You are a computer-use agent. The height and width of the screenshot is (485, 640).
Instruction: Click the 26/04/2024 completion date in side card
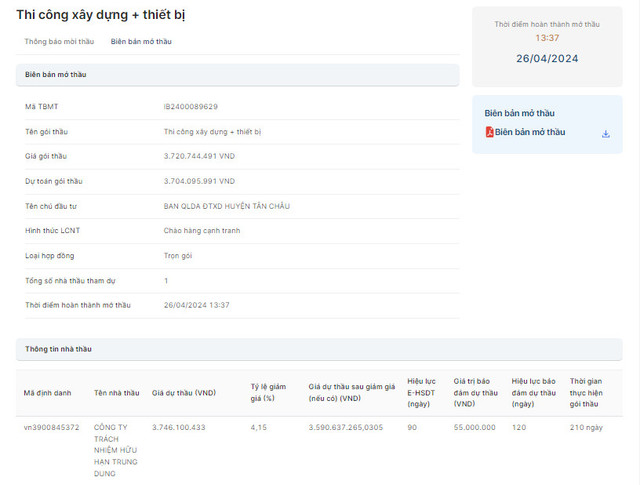click(546, 58)
